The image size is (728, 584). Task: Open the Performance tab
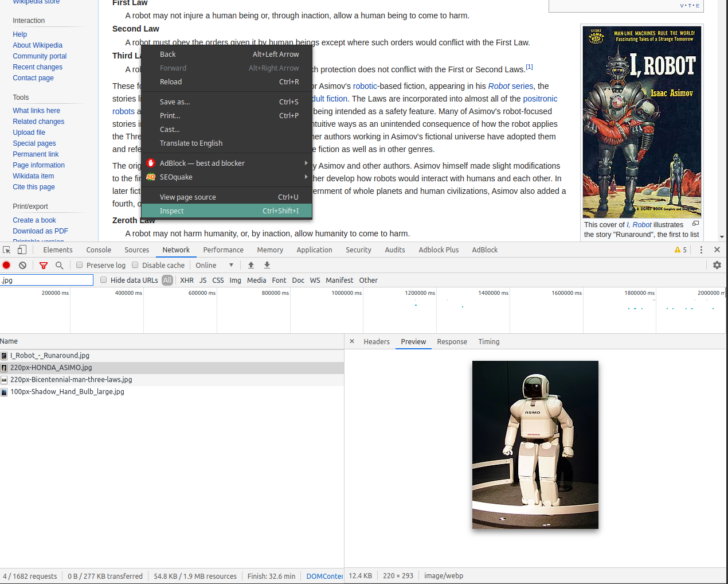coord(223,250)
